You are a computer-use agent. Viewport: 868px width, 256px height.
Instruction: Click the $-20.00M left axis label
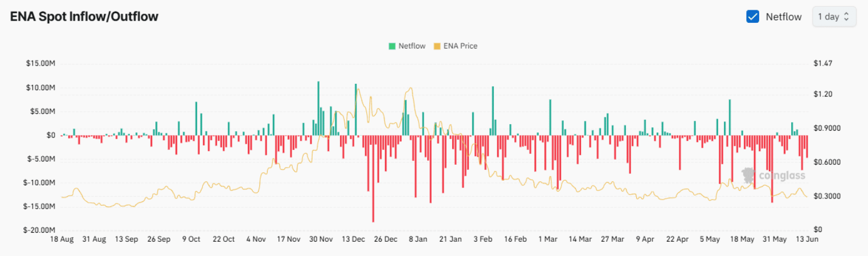pos(39,230)
